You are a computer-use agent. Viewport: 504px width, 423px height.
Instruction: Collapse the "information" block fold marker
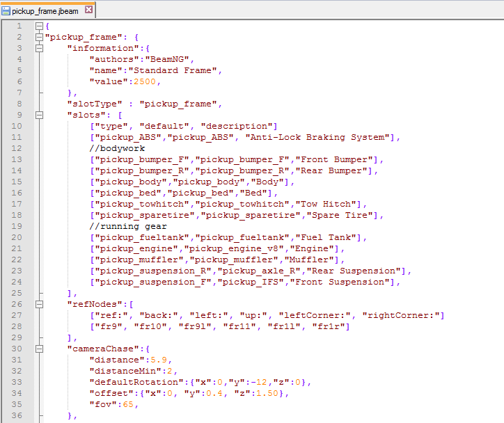click(39, 48)
